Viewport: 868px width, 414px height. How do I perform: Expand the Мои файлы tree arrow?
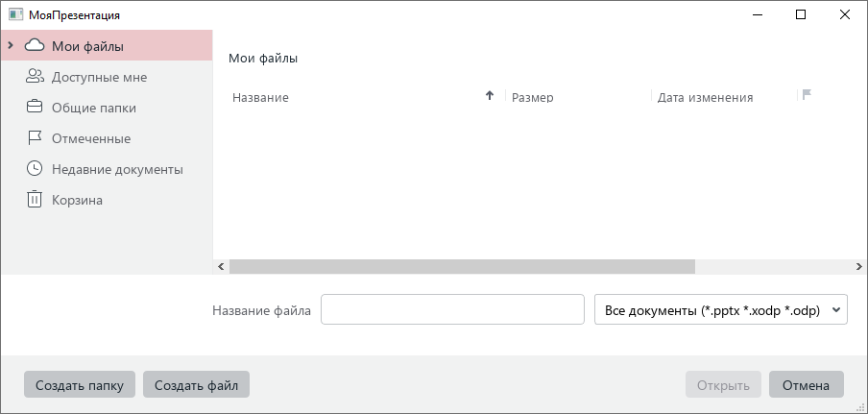(x=10, y=46)
